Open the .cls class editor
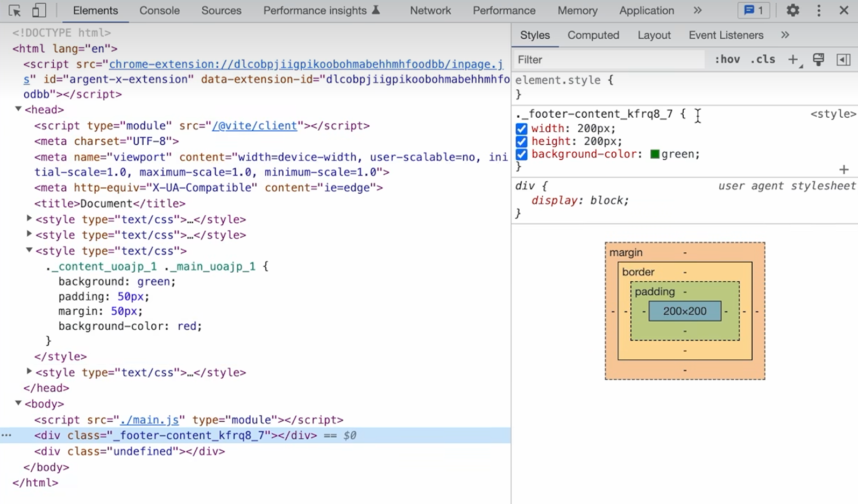Screen dimensions: 858x504 (763, 60)
